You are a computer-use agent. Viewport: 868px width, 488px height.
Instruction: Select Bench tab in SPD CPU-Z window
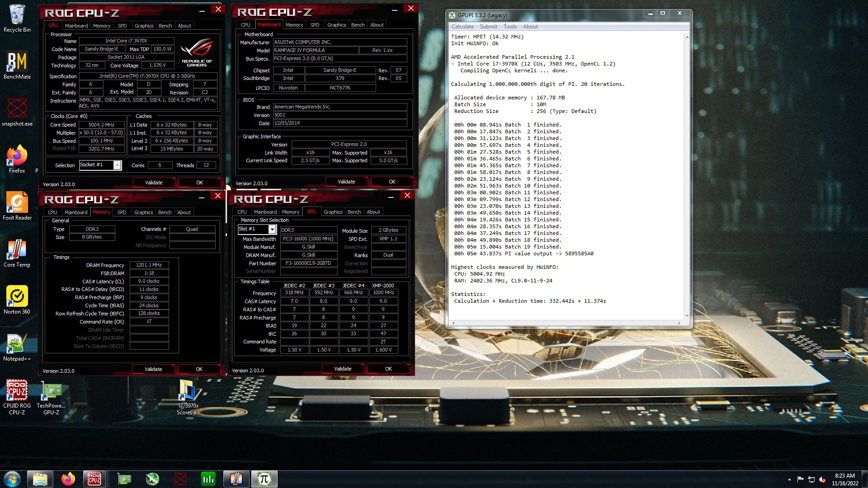point(354,212)
